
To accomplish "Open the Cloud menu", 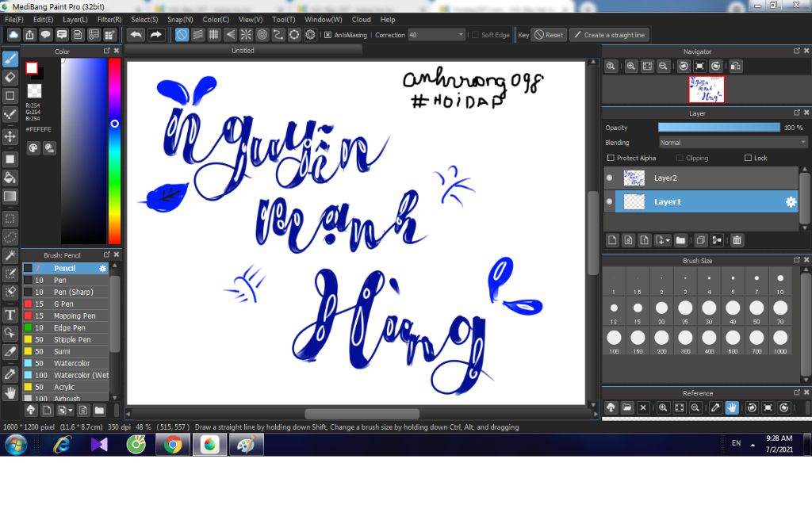I will [x=361, y=19].
